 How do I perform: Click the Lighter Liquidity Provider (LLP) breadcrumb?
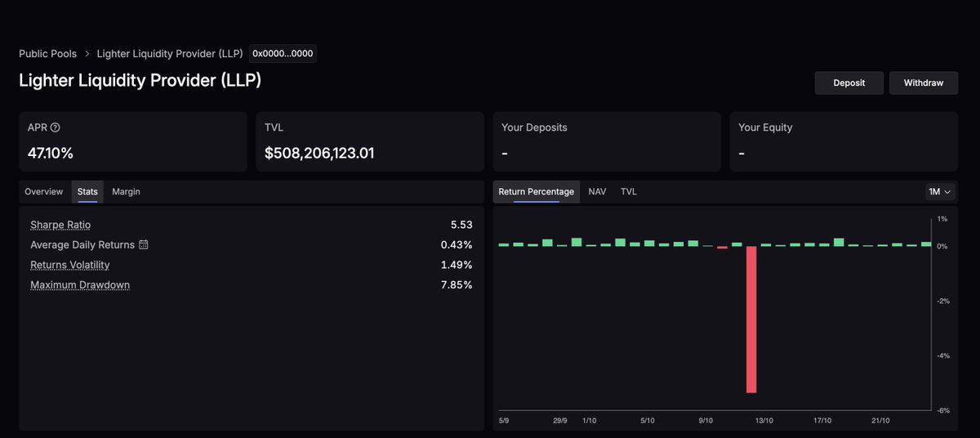[x=170, y=54]
